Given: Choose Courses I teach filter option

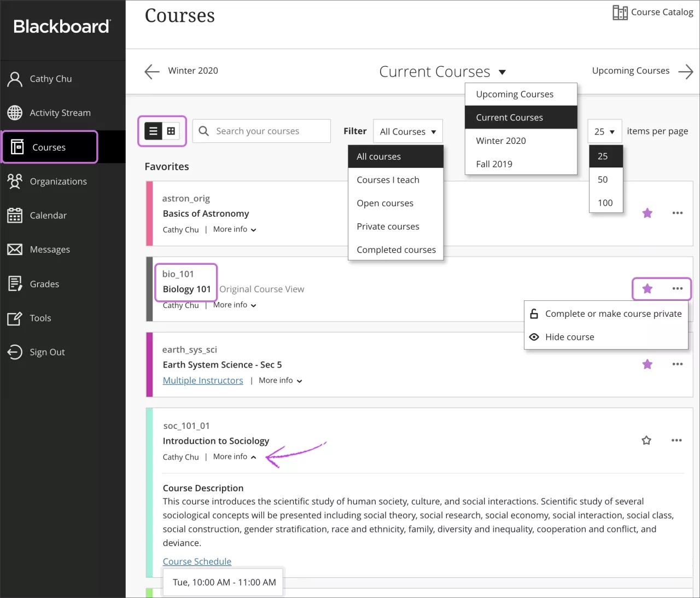Looking at the screenshot, I should click(388, 179).
